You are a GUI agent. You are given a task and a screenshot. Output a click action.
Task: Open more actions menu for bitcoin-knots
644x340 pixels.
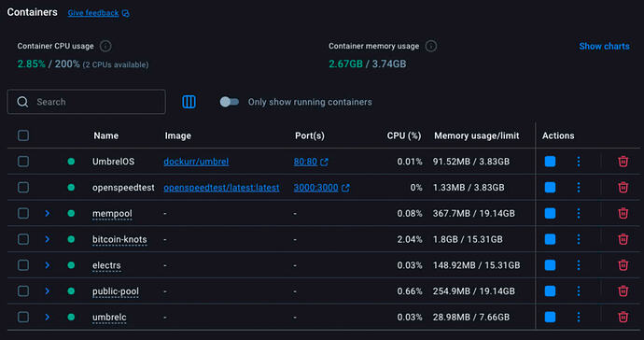click(579, 239)
